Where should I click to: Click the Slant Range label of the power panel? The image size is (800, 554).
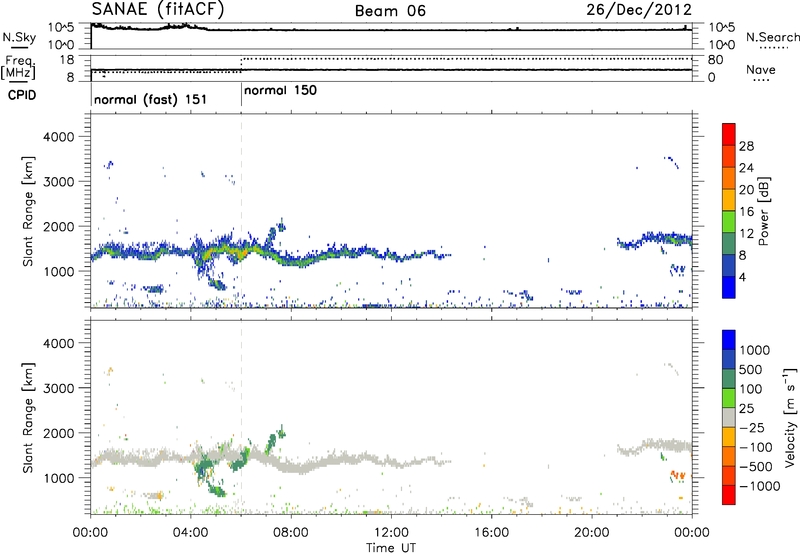28,211
